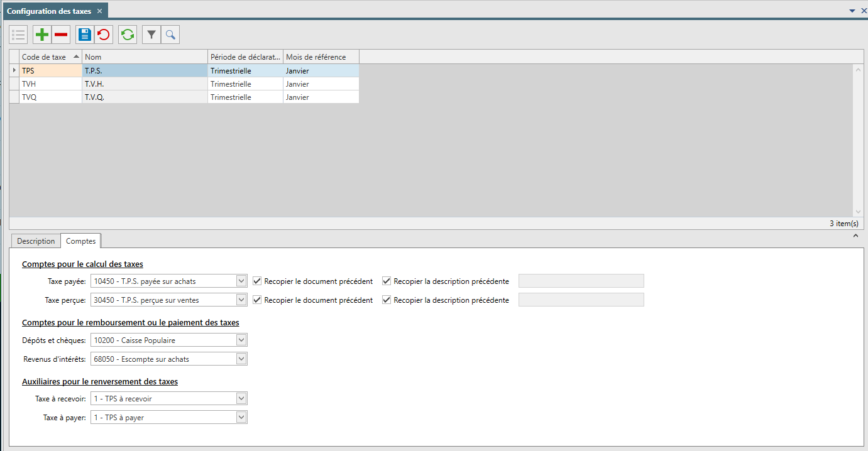
Task: Click the grid scrollbar down arrow
Action: [x=859, y=212]
